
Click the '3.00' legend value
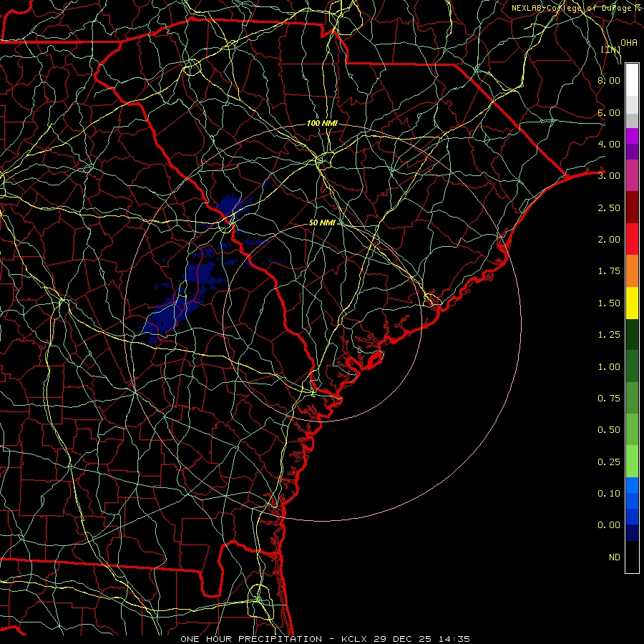pyautogui.click(x=609, y=176)
